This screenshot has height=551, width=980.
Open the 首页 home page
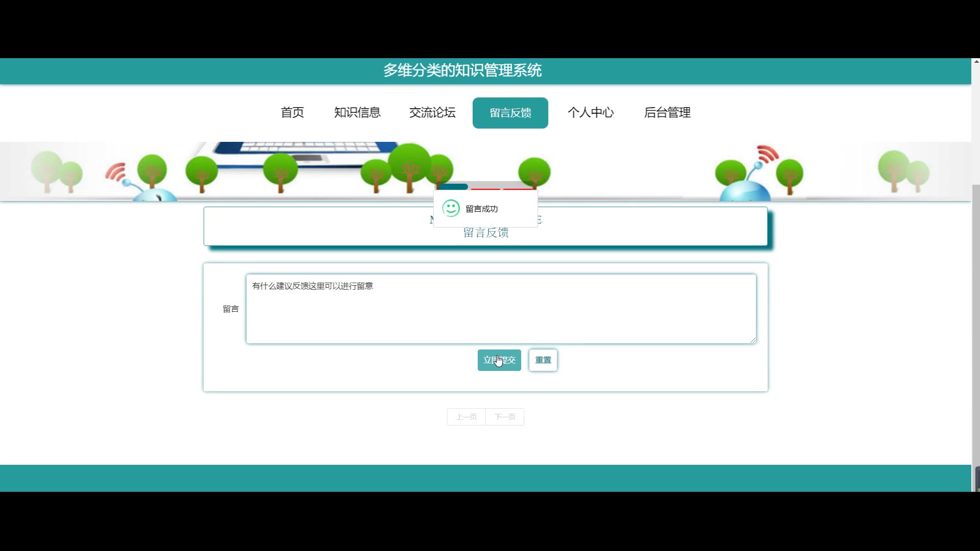pyautogui.click(x=292, y=113)
